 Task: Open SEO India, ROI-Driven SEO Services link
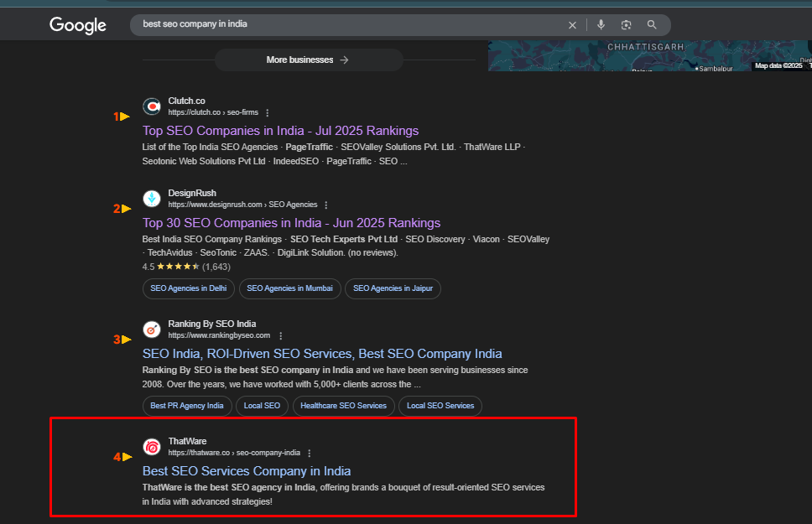(x=322, y=354)
